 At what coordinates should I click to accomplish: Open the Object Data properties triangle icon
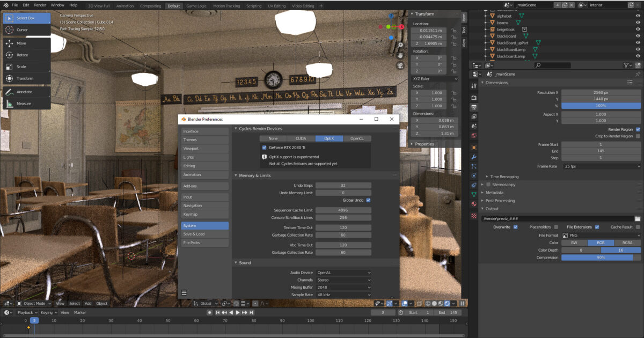474,194
